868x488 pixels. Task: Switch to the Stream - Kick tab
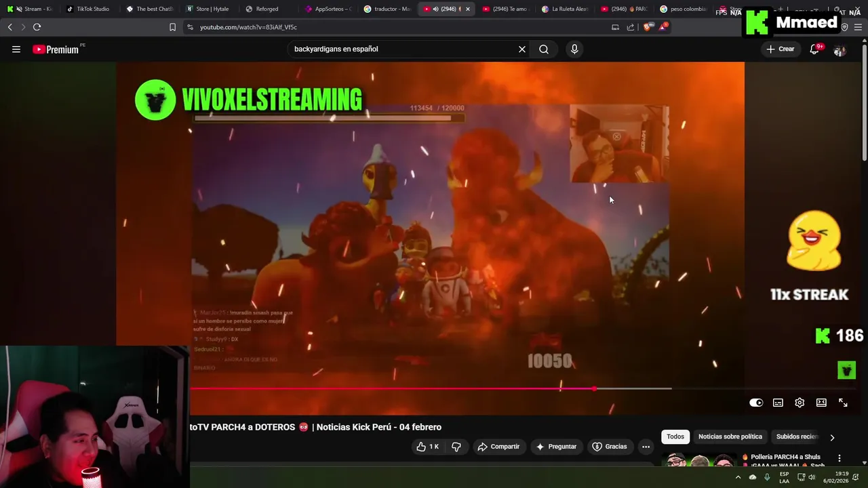[x=29, y=9]
